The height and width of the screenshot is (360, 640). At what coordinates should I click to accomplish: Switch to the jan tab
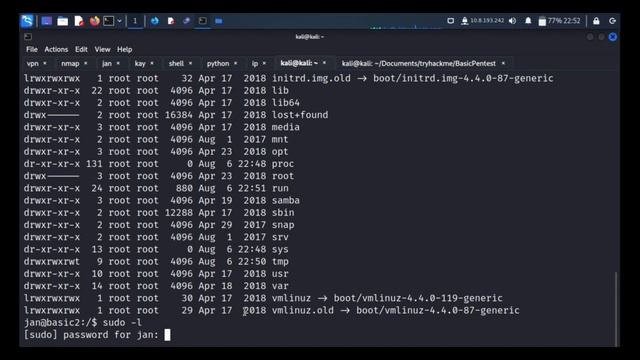pyautogui.click(x=107, y=64)
